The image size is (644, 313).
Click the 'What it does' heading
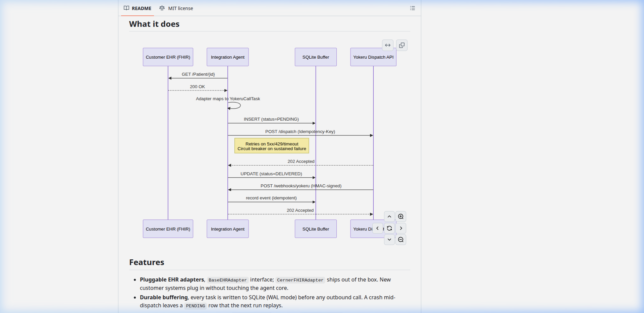coord(154,24)
